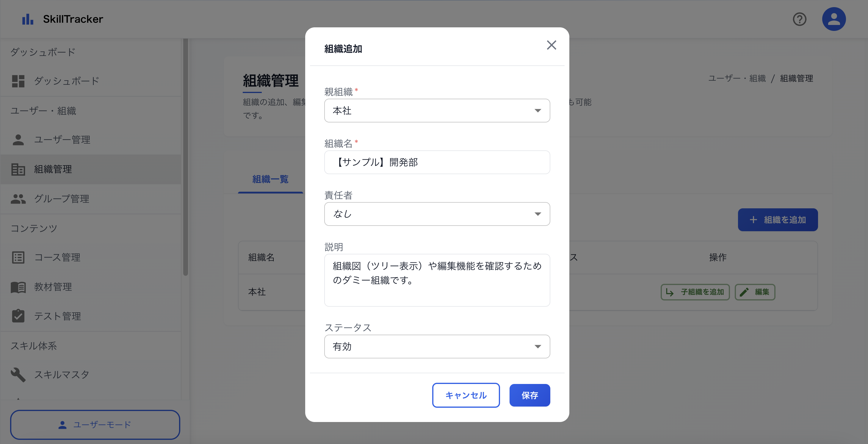The image size is (868, 444).
Task: Open the 親組織 dropdown showing 本社
Action: (x=437, y=111)
